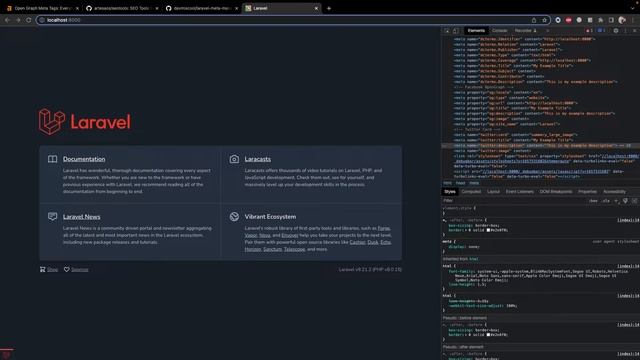Toggle the DevTools device toolbar icon
640x360 pixels.
[456, 31]
